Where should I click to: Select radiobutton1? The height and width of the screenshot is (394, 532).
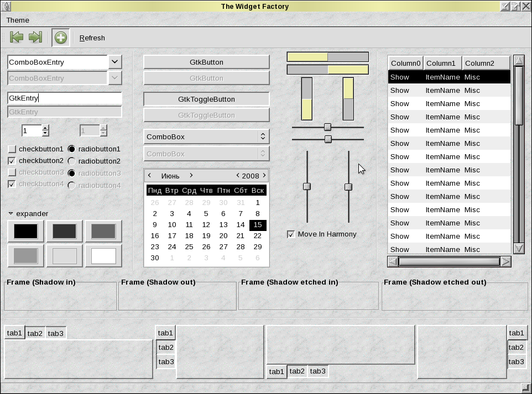71,149
